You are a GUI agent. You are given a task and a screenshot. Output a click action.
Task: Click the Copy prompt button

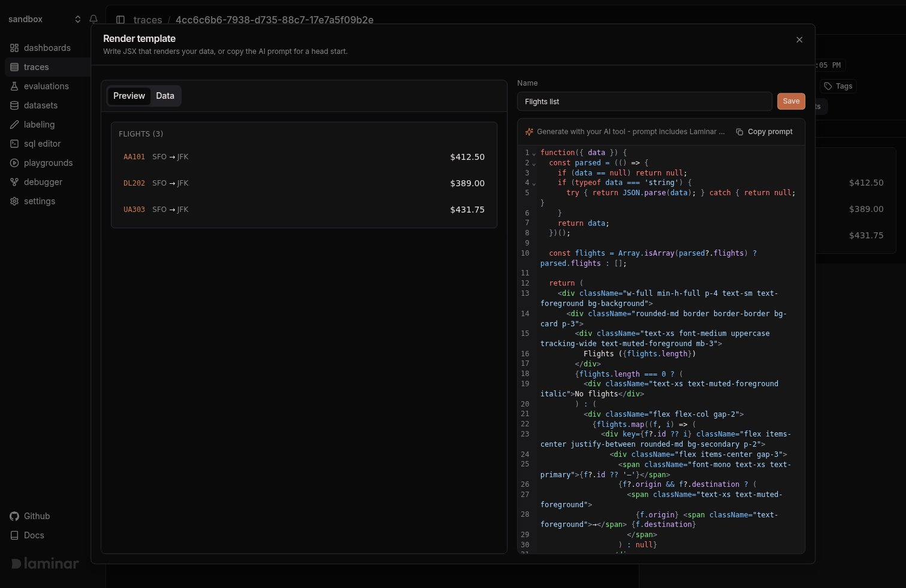click(x=764, y=132)
